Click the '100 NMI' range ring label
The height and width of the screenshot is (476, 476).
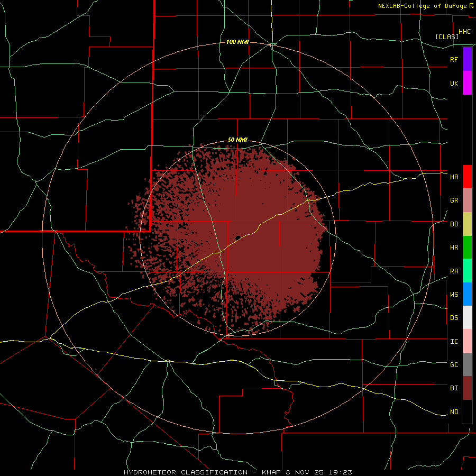[x=237, y=42]
